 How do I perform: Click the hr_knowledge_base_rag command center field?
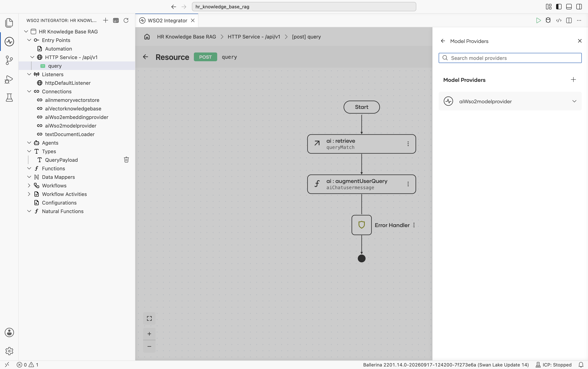(304, 7)
